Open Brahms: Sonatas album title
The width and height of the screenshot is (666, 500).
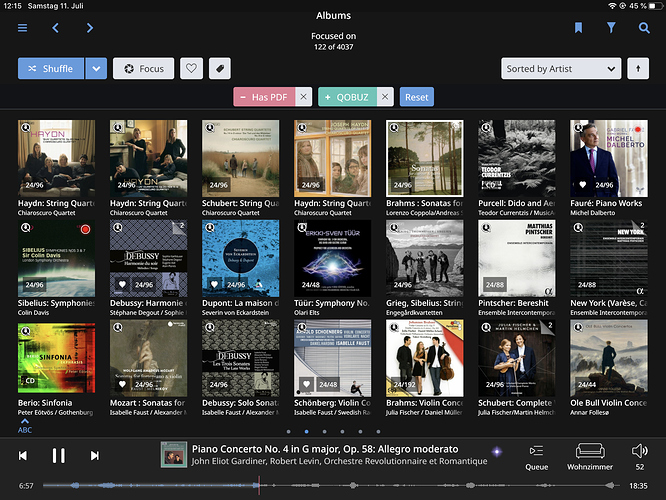(x=424, y=203)
